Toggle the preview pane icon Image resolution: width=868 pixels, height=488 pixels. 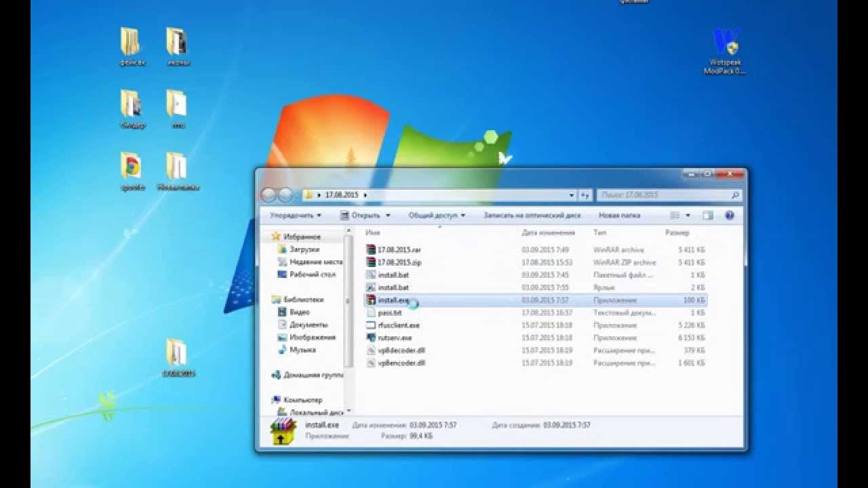point(708,215)
